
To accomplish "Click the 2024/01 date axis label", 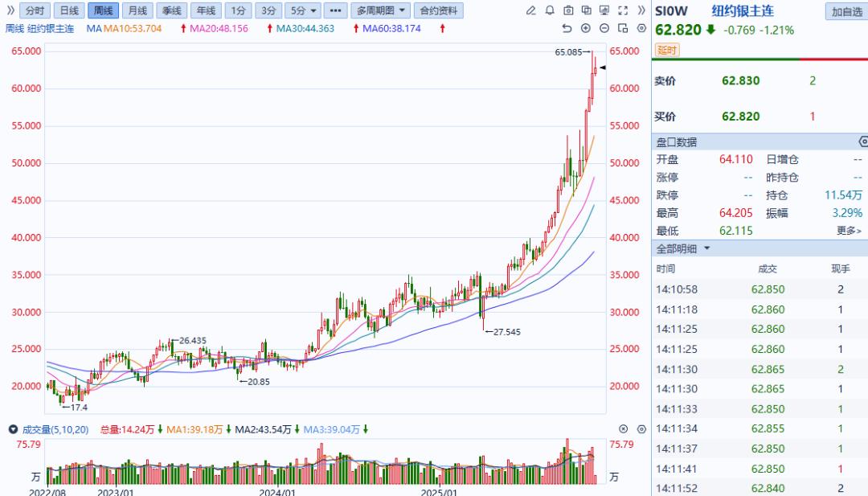I will coord(277,491).
